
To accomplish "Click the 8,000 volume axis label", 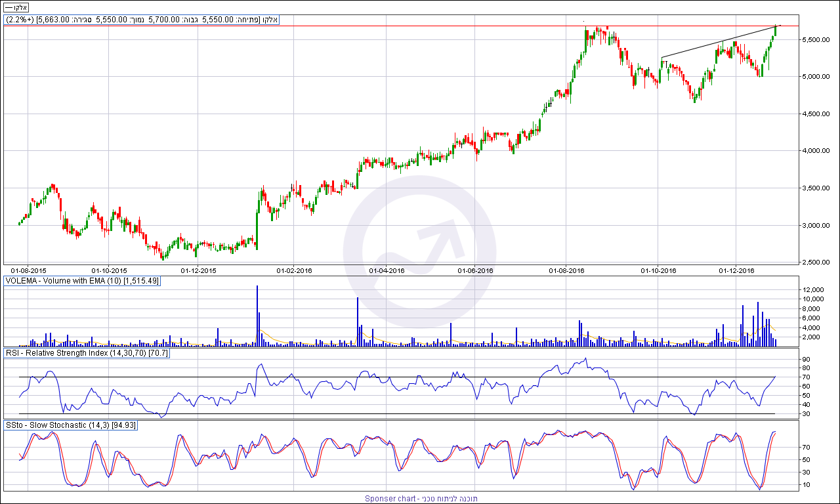I will pyautogui.click(x=810, y=308).
